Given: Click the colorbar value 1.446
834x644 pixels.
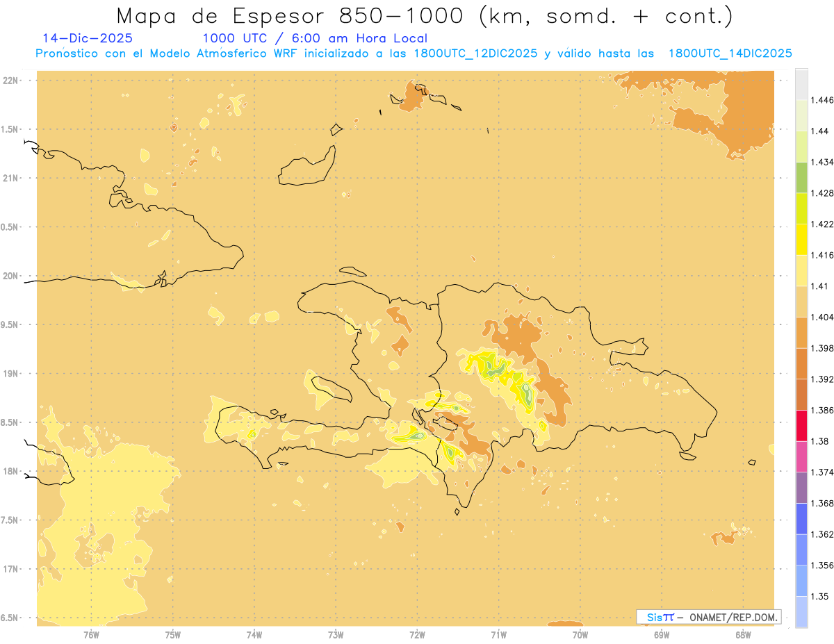Looking at the screenshot, I should (x=823, y=100).
